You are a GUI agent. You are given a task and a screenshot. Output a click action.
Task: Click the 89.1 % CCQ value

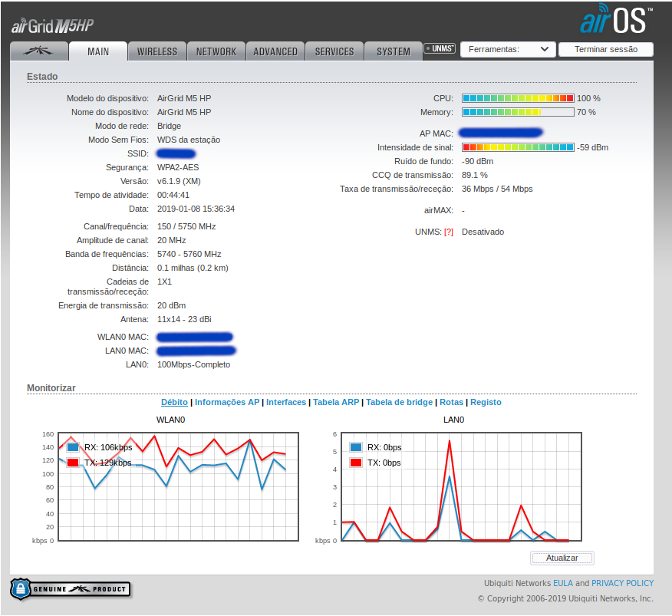pos(474,175)
